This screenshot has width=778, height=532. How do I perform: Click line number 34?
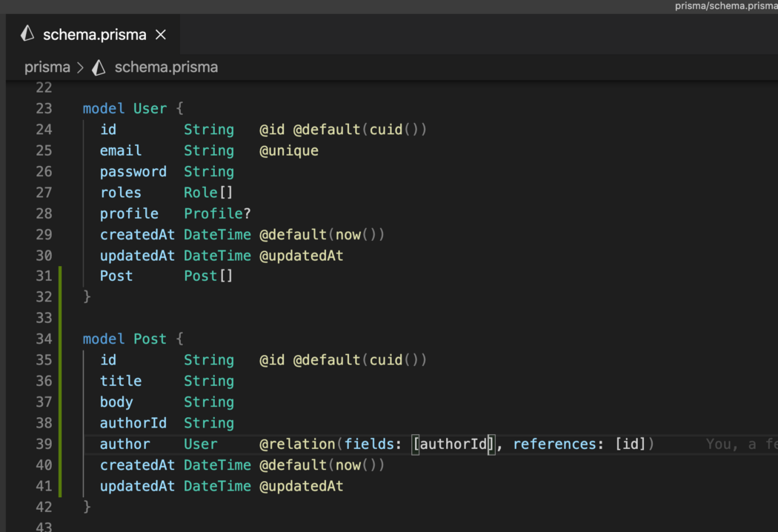click(x=44, y=339)
